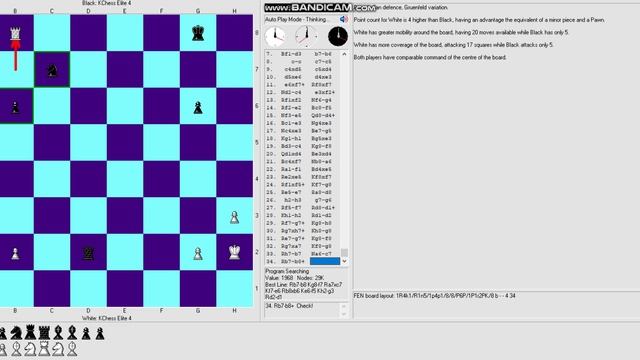This screenshot has width=640, height=360.
Task: Click White's analog clock face
Action: [x=275, y=36]
